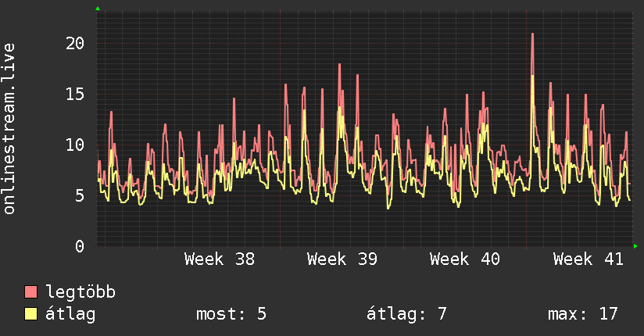Click the átlag legend label beside yellow swatch
644x336 pixels.
pos(70,314)
